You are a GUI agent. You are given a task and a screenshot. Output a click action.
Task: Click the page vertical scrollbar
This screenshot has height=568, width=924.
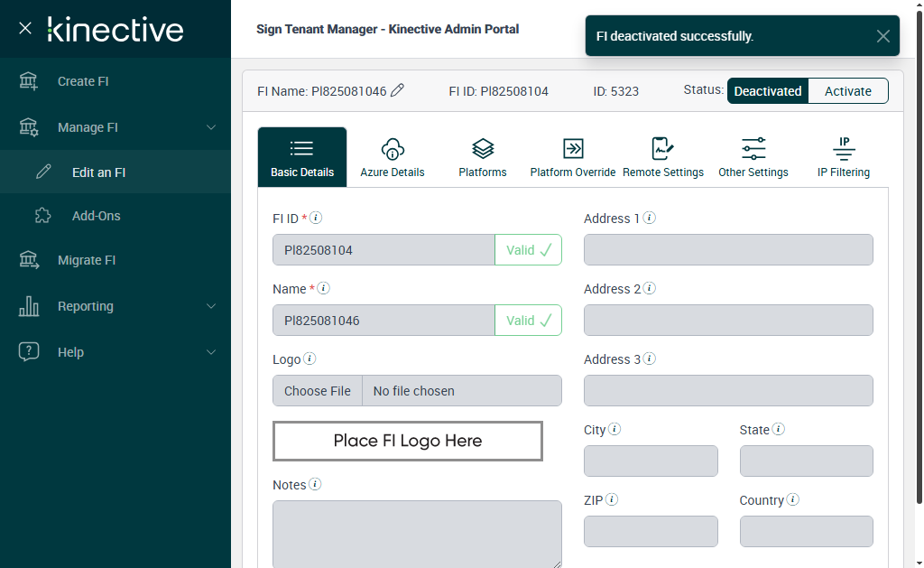919,256
